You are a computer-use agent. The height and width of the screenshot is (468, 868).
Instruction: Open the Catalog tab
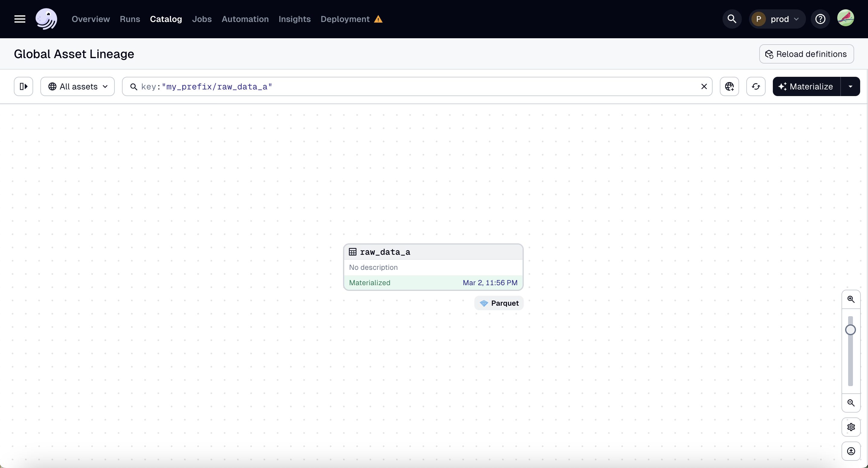point(166,19)
